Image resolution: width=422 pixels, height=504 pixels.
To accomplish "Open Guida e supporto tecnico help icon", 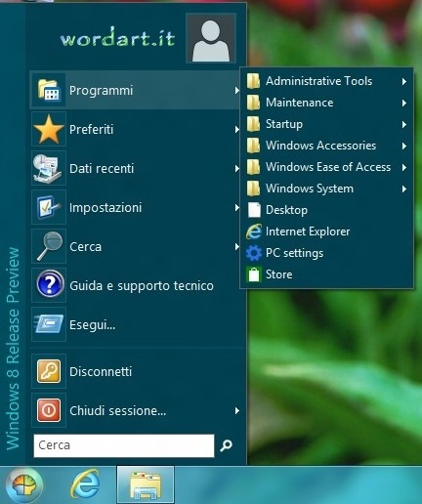I will (50, 285).
